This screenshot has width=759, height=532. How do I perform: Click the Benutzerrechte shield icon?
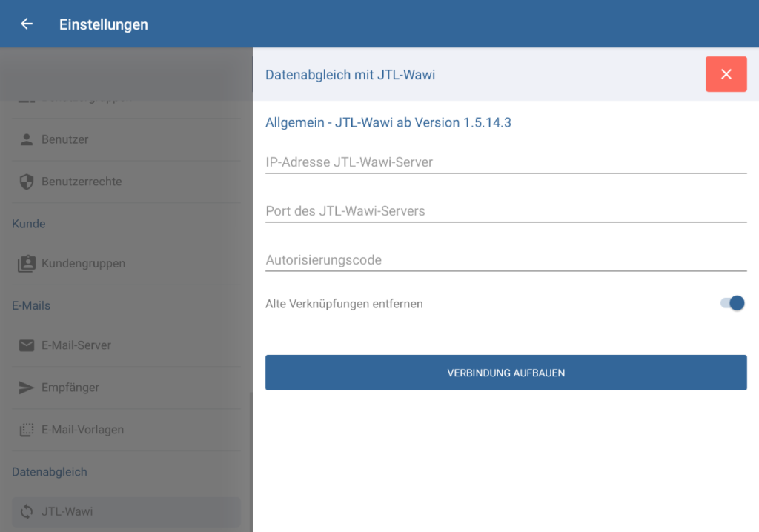(x=26, y=182)
